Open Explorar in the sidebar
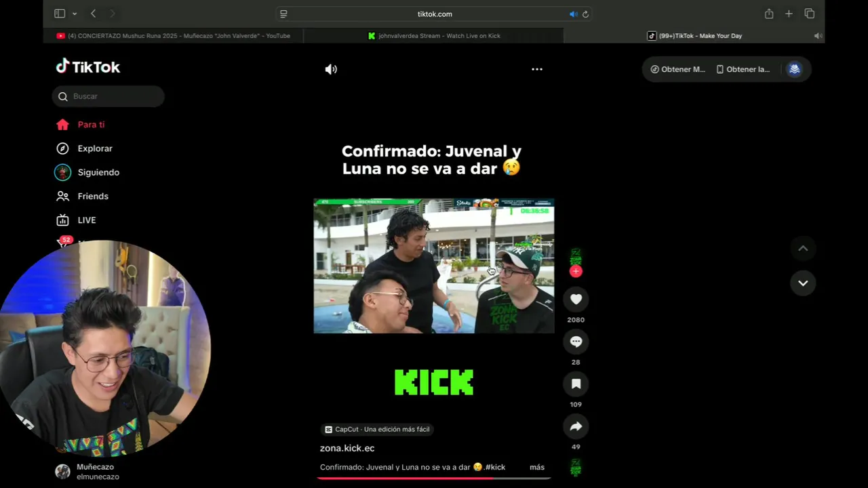Screen dimensions: 868x488 pyautogui.click(x=85, y=148)
